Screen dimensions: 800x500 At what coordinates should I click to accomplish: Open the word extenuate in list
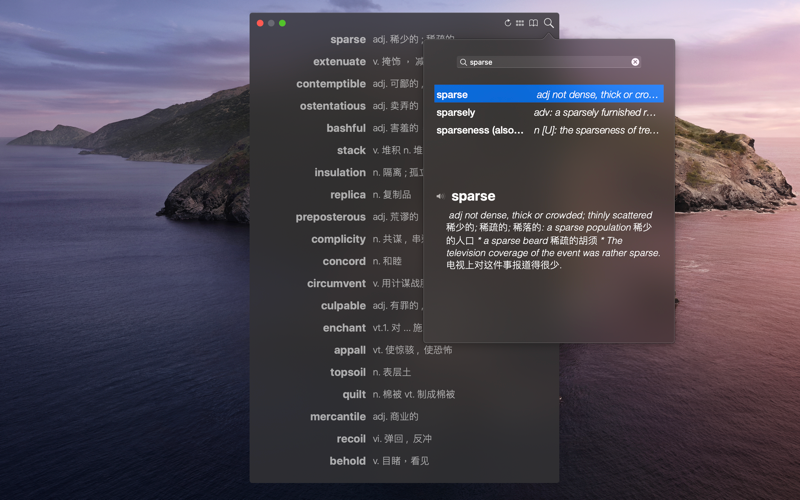[x=339, y=62]
